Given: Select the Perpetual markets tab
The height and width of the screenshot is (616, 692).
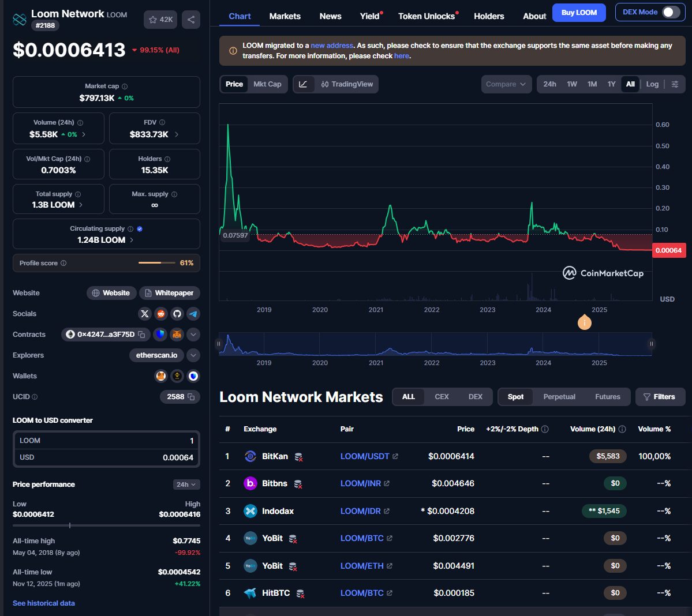Looking at the screenshot, I should click(x=559, y=397).
